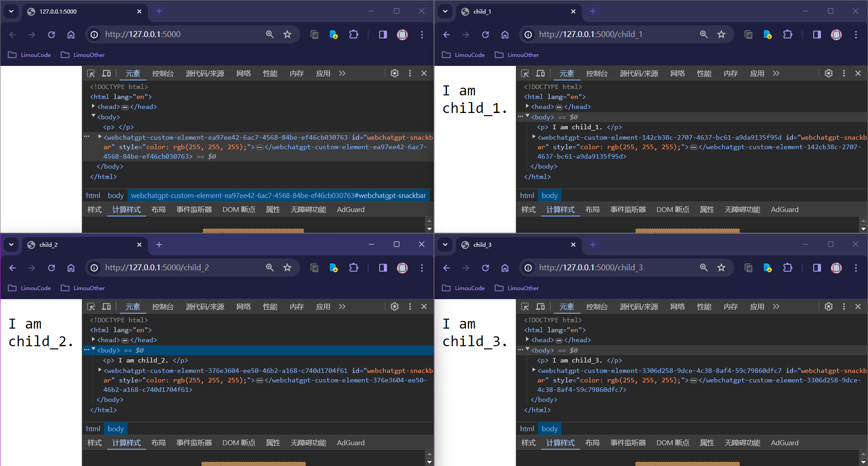Show more DevTools tabs in the child_2 window
Viewport: 868px width, 466px height.
point(342,306)
